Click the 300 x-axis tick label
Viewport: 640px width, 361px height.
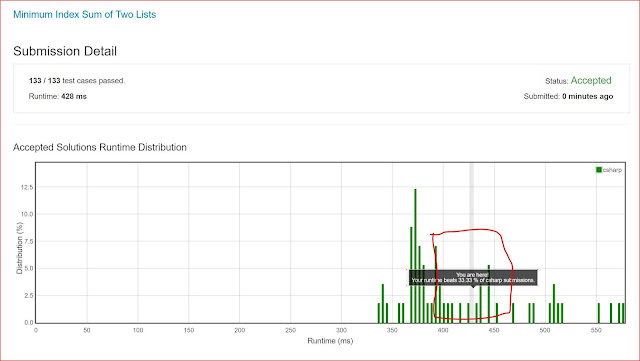(341, 330)
